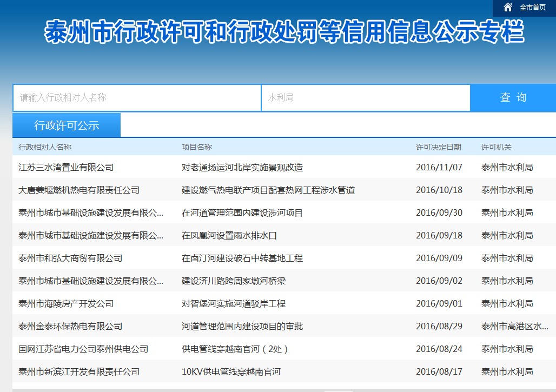Open project 在河道管理范围内建设涉河项目

click(x=242, y=213)
